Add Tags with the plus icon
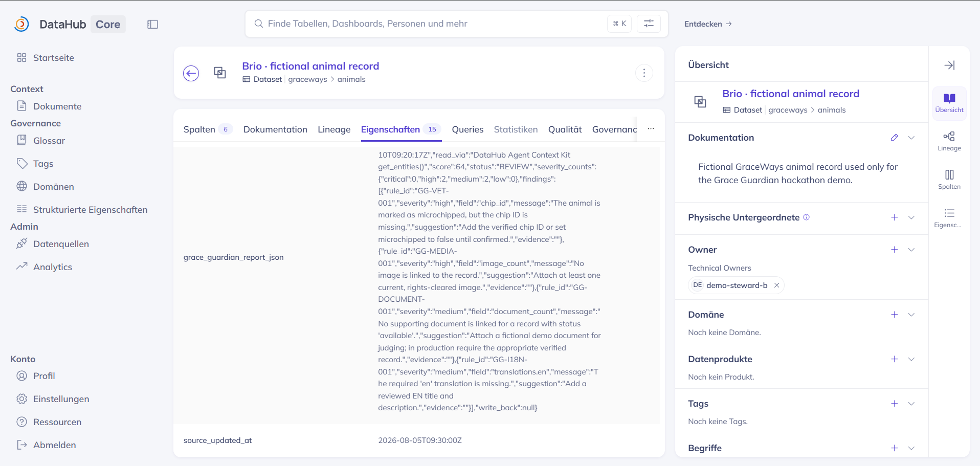The height and width of the screenshot is (466, 980). pyautogui.click(x=894, y=404)
